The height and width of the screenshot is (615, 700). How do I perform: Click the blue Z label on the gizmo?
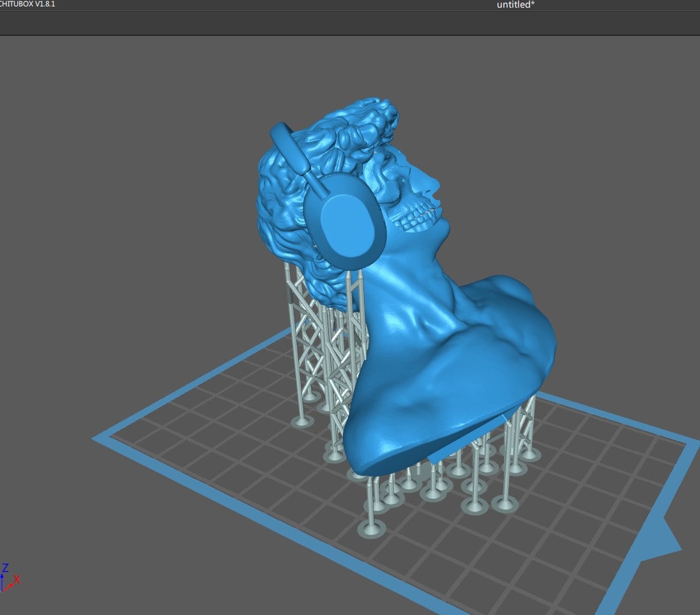[x=6, y=567]
